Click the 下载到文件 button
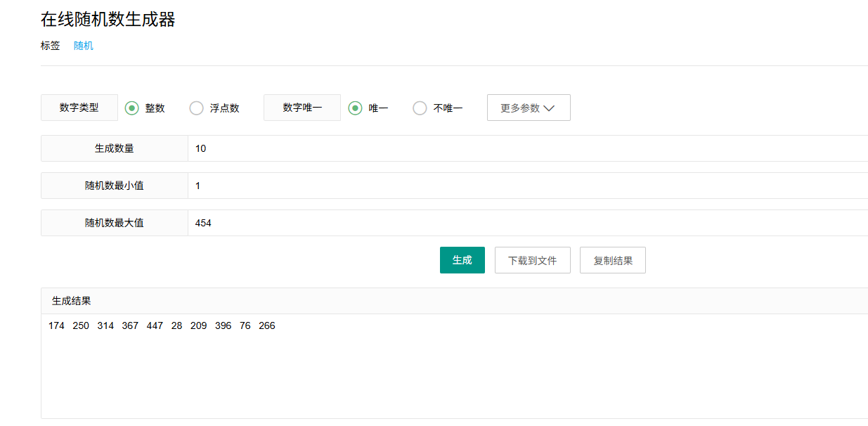Screen dimensions: 868x426 [x=533, y=260]
